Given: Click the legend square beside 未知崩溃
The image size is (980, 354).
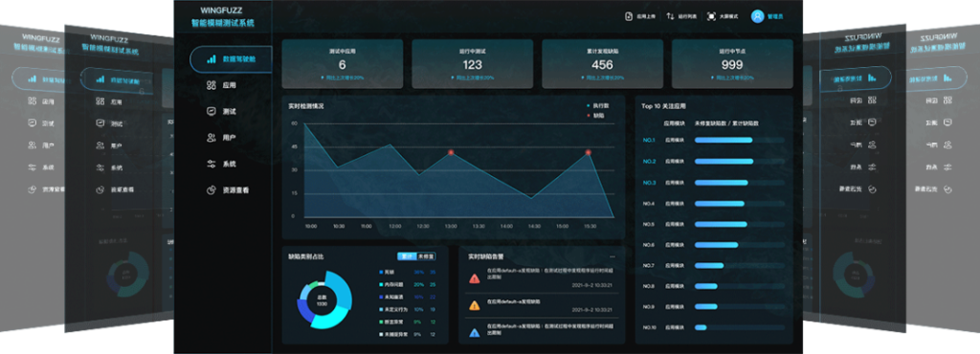Looking at the screenshot, I should [381, 297].
